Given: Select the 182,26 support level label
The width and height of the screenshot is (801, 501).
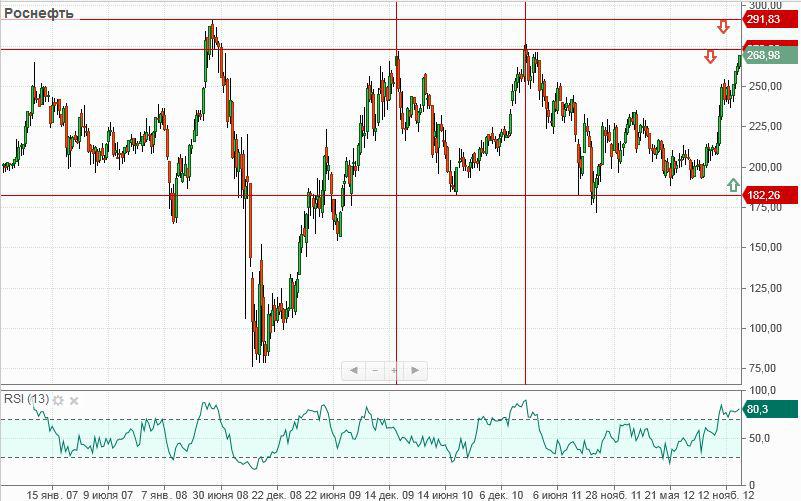Looking at the screenshot, I should coord(770,195).
